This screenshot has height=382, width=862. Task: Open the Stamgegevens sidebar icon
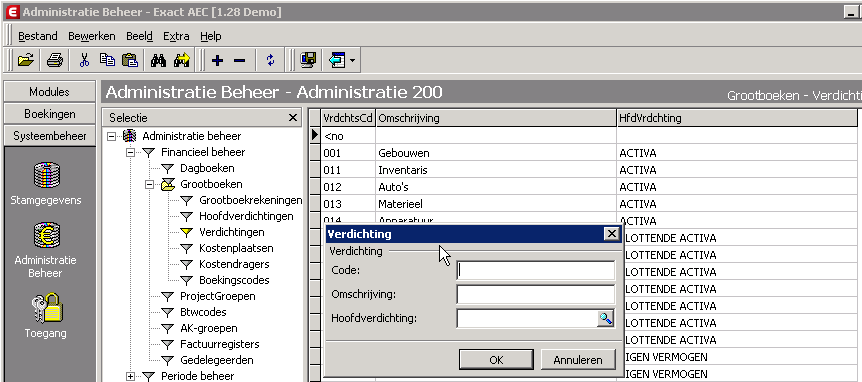click(46, 176)
